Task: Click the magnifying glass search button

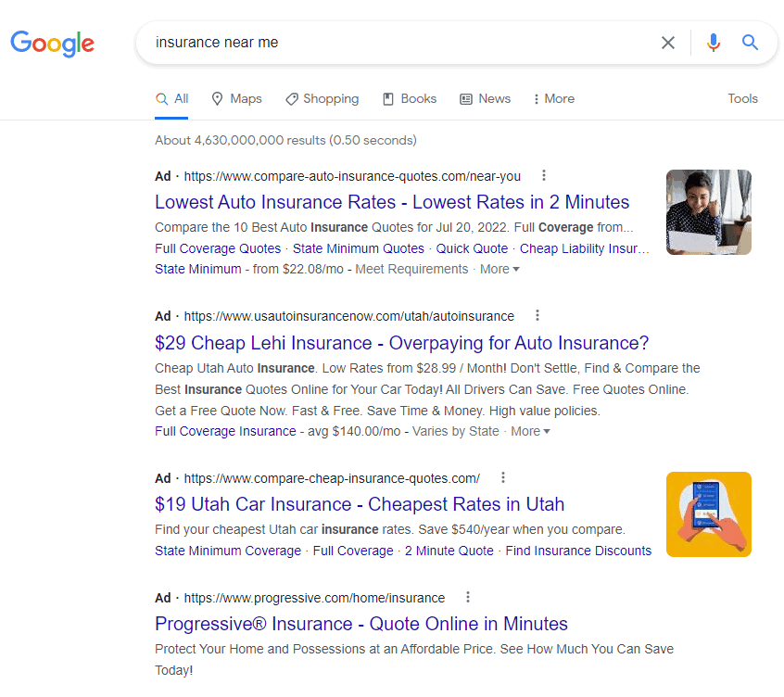Action: (x=750, y=43)
